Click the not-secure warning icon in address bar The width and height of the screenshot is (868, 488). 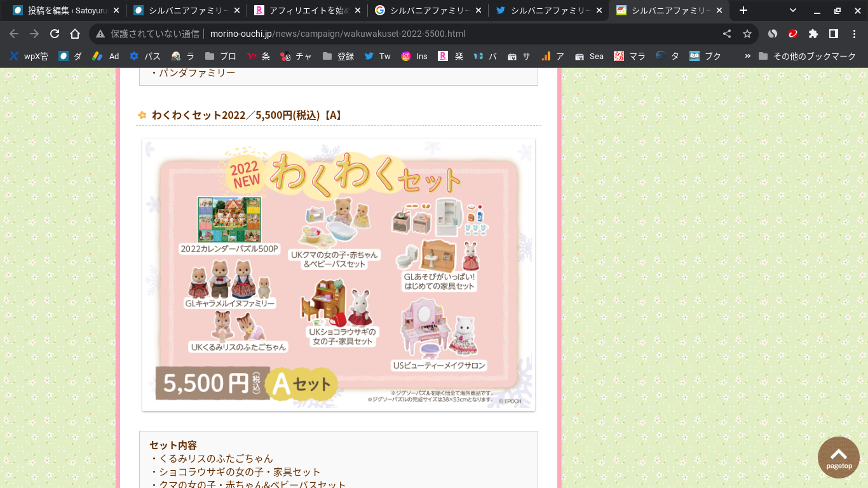pyautogui.click(x=100, y=34)
